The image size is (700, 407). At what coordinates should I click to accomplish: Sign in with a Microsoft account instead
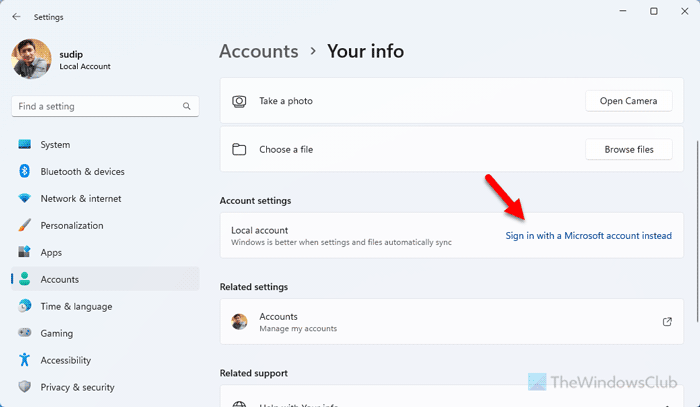[x=588, y=236]
